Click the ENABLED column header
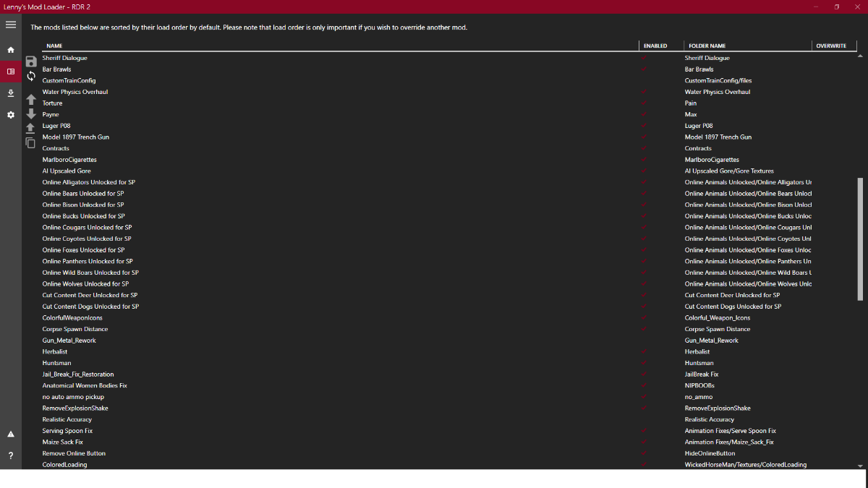Viewport: 868px width, 488px height. tap(655, 46)
